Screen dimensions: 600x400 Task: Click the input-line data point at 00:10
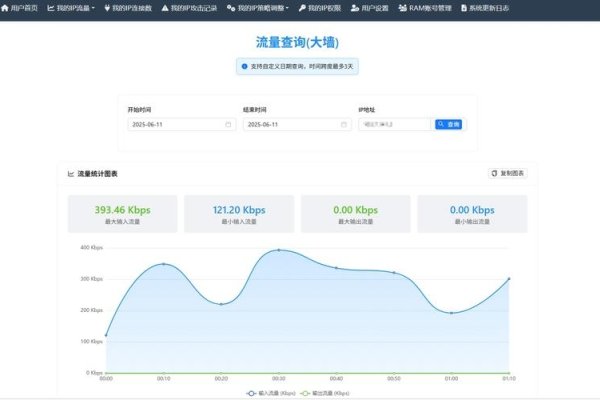(164, 264)
